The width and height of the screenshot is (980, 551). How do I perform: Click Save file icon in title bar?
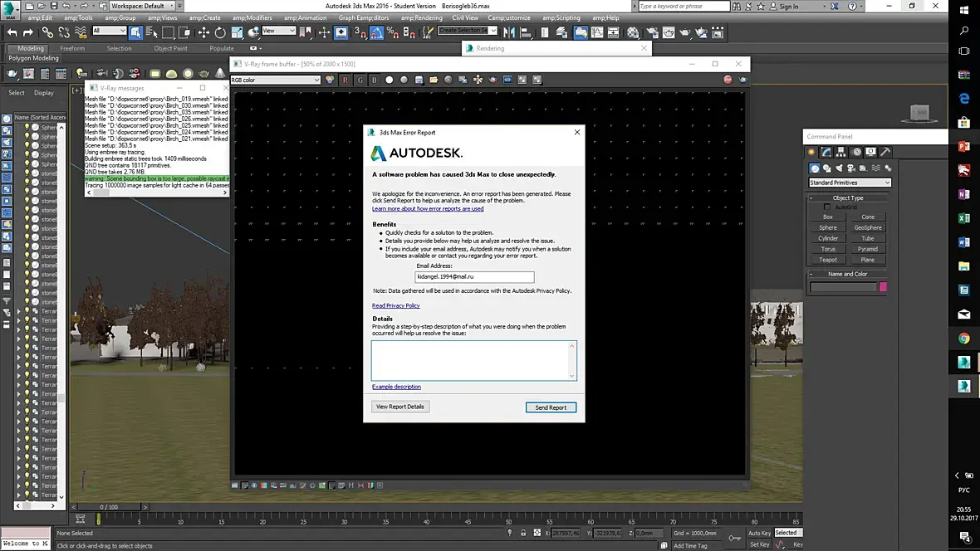(x=54, y=6)
